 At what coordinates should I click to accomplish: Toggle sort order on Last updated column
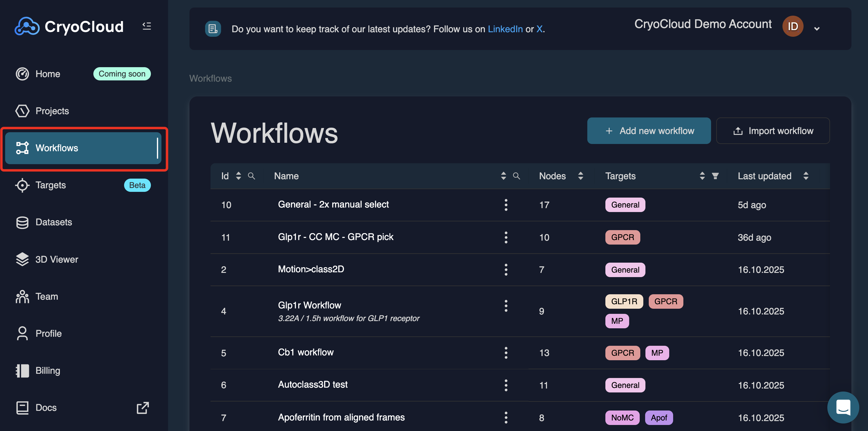click(x=806, y=176)
